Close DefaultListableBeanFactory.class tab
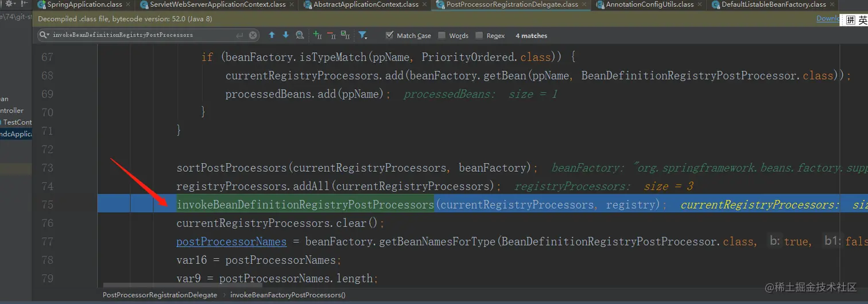Viewport: 868px width, 304px height. tap(832, 5)
